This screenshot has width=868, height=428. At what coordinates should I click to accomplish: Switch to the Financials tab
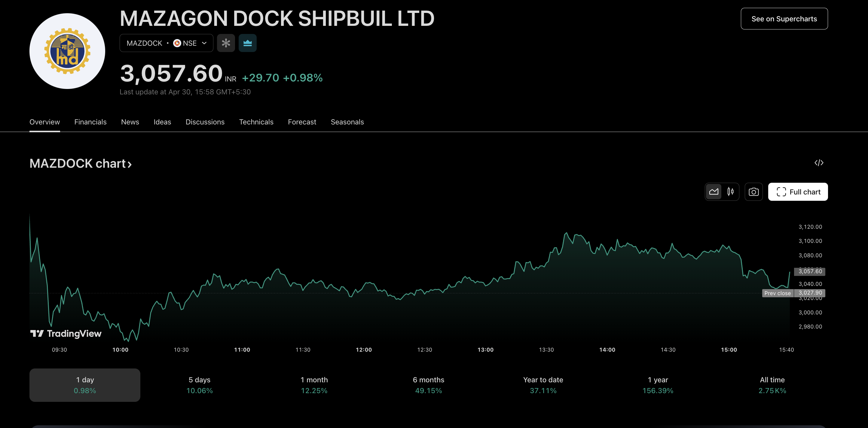(90, 122)
